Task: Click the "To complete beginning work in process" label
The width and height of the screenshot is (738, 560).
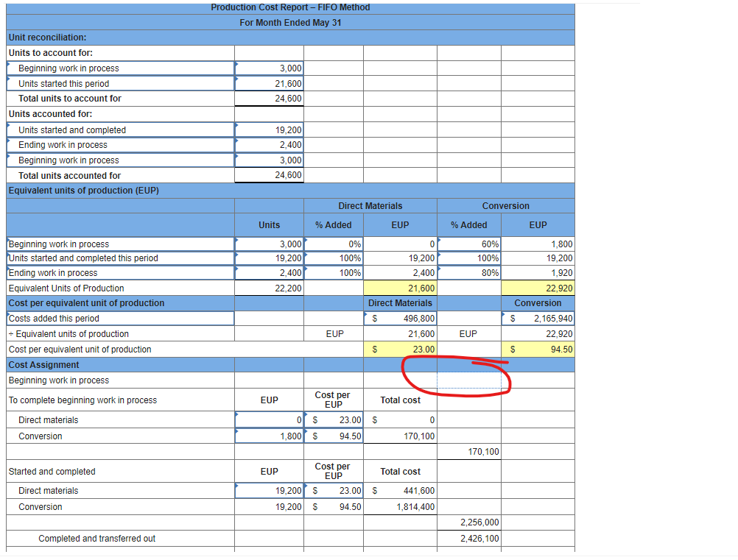Action: coord(82,400)
